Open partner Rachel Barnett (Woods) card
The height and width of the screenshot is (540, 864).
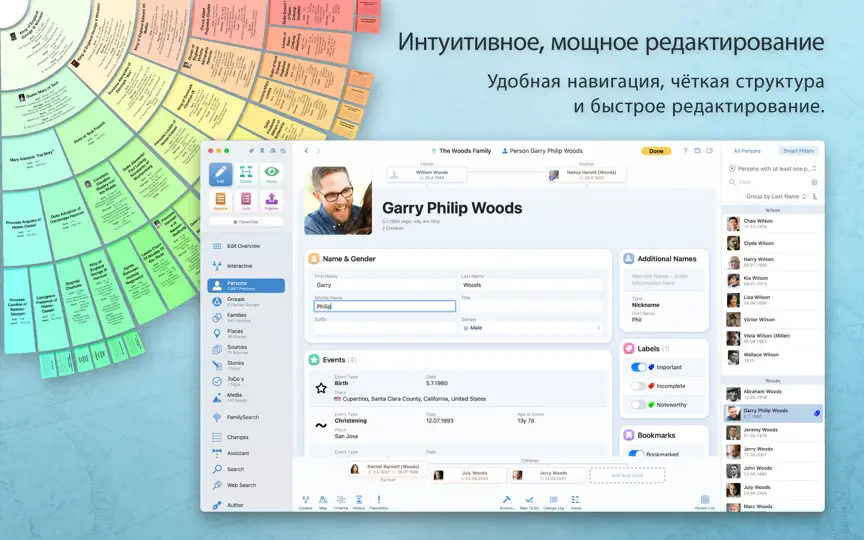click(x=388, y=469)
